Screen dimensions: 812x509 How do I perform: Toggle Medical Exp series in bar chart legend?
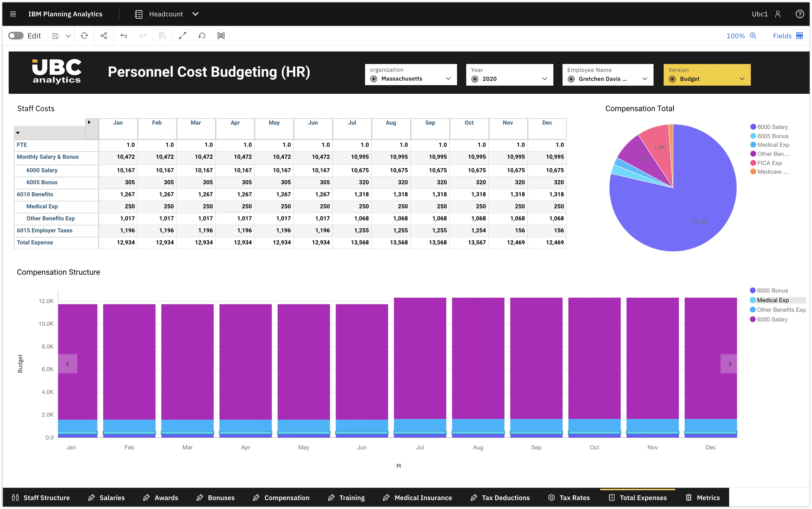[x=773, y=300]
